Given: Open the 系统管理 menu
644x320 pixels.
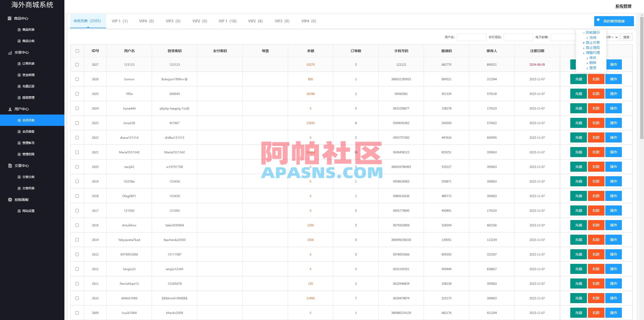Looking at the screenshot, I should point(624,7).
